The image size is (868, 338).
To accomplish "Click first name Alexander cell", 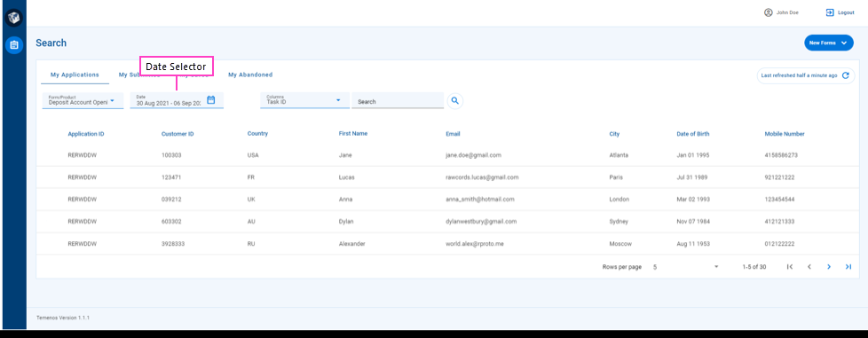I will [351, 243].
